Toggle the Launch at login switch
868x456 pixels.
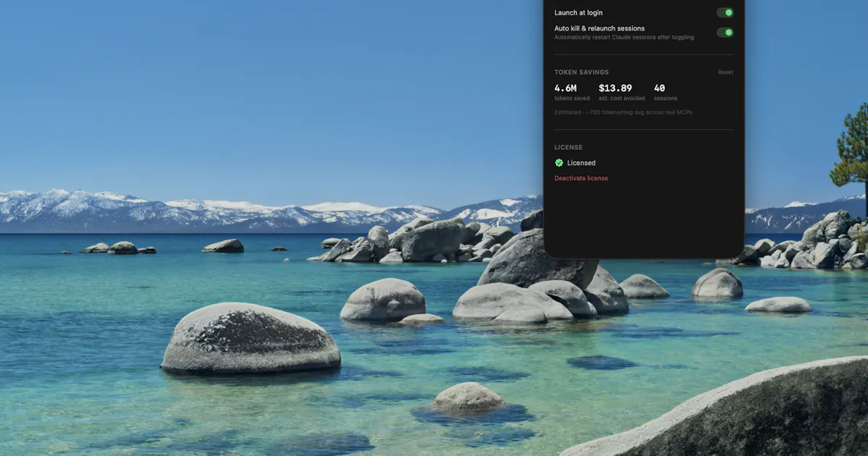click(725, 12)
